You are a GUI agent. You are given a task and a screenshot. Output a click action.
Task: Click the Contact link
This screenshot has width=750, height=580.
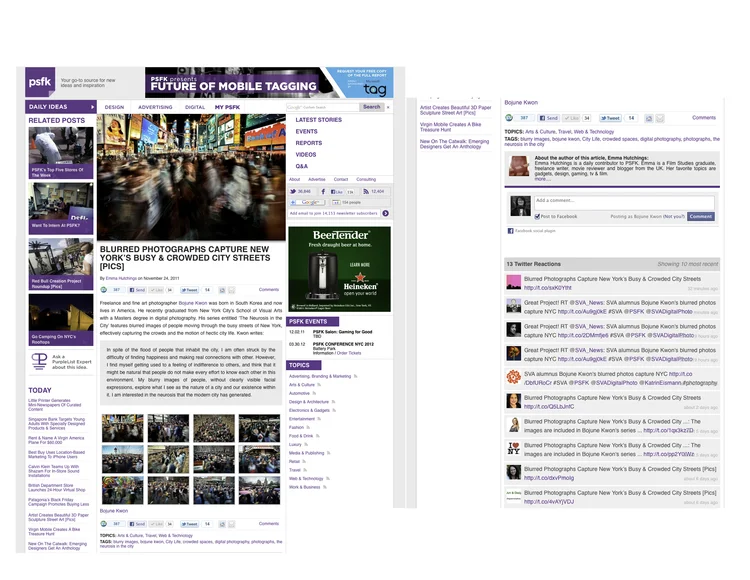(x=341, y=180)
